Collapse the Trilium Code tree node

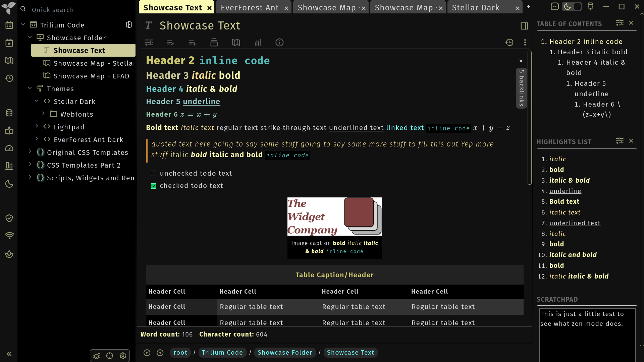pos(23,24)
